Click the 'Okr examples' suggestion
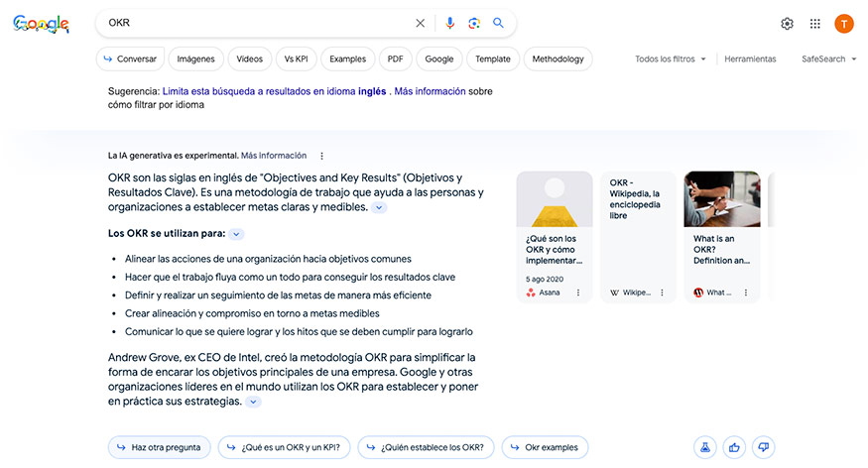 click(x=545, y=447)
